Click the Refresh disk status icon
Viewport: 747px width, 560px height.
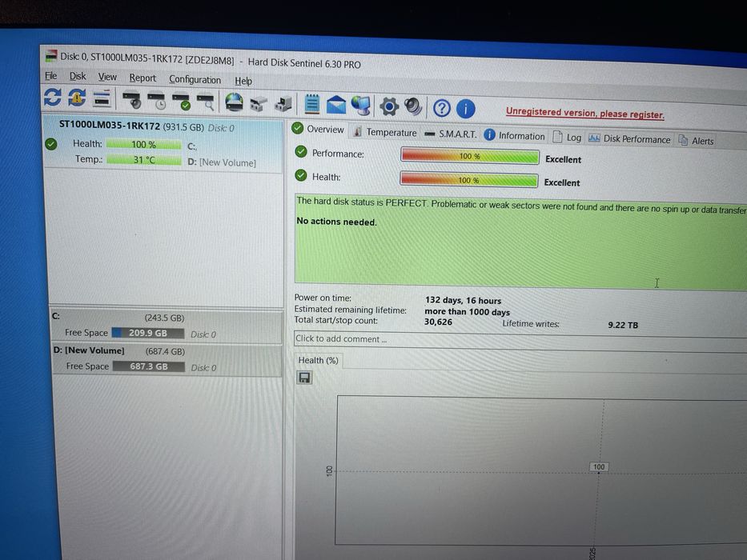52,97
